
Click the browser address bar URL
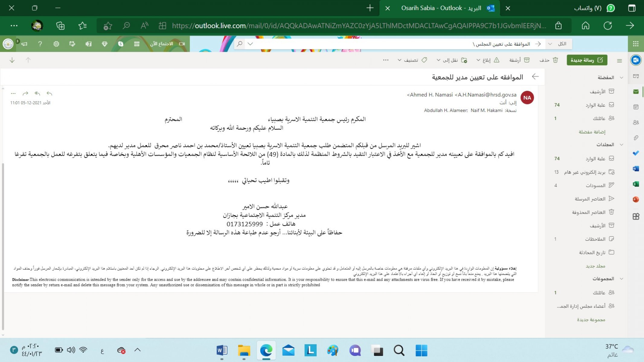pyautogui.click(x=359, y=26)
